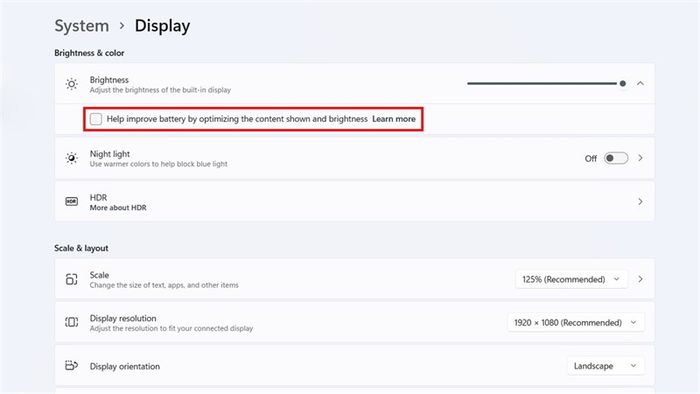Viewport: 700px width, 394px height.
Task: Open the 125% (Recommended) scale dropdown
Action: 571,279
